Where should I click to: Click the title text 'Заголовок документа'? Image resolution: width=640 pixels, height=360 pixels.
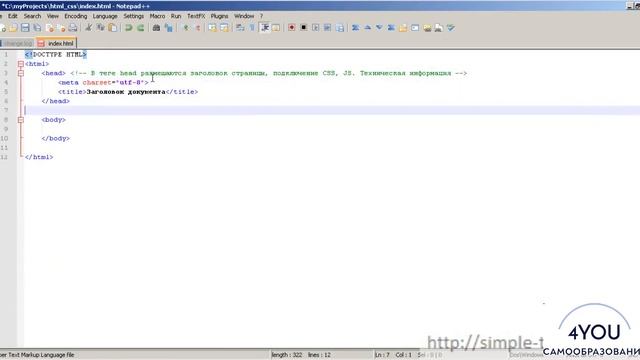[126, 92]
